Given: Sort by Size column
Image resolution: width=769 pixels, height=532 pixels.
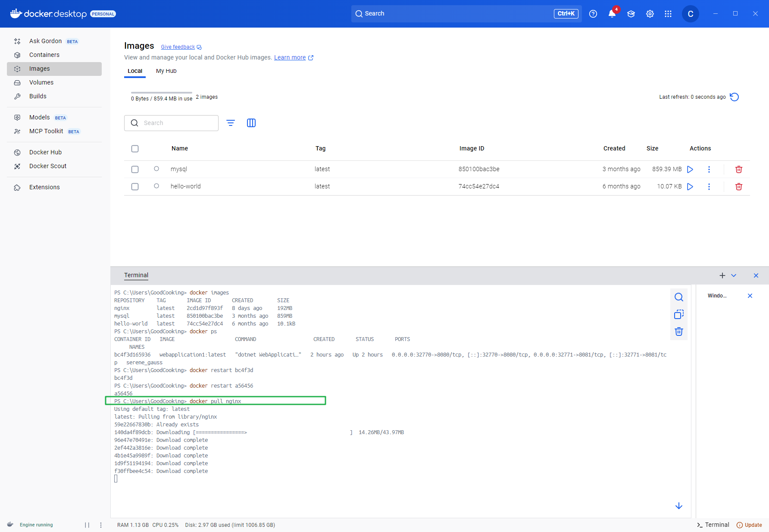Looking at the screenshot, I should pyautogui.click(x=652, y=148).
